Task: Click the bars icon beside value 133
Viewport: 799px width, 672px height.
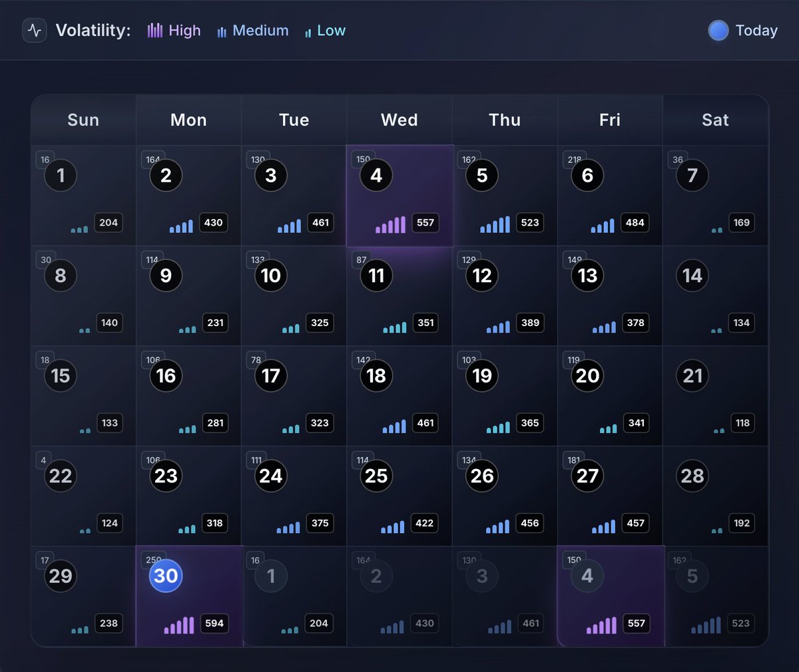Action: coord(85,430)
